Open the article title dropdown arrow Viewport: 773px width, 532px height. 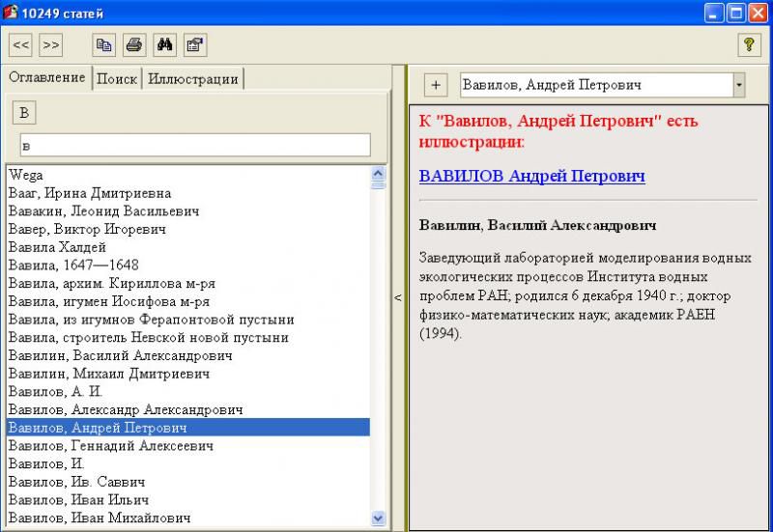click(x=739, y=85)
